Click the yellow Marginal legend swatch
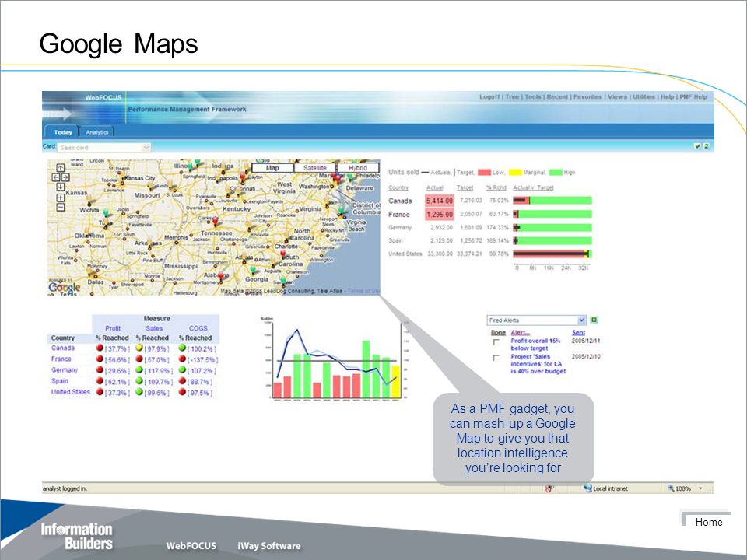Image resolution: width=747 pixels, height=560 pixels. [515, 172]
